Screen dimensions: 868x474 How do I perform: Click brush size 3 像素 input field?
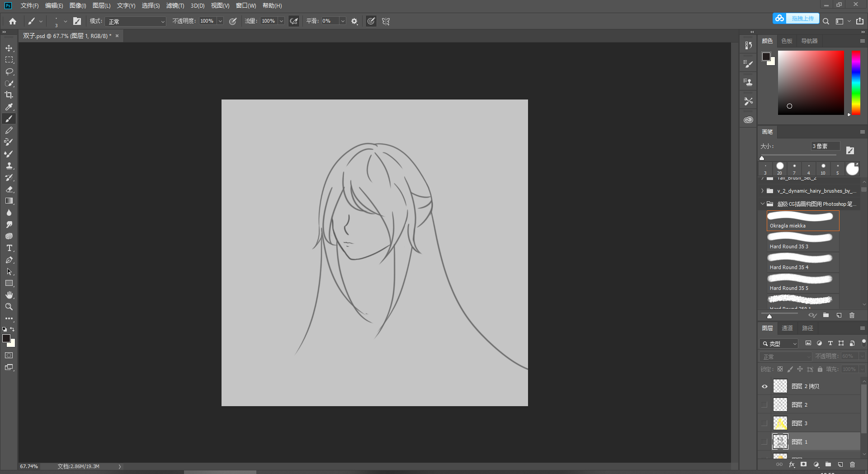tap(825, 146)
